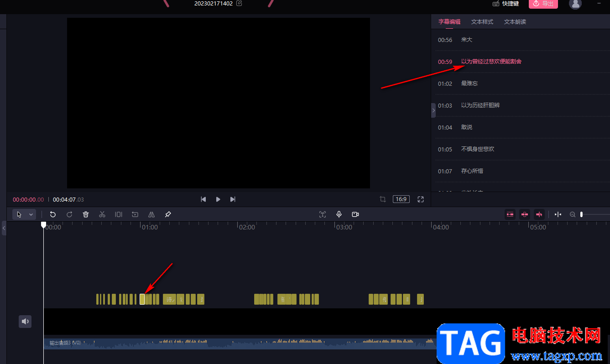The image size is (610, 364).
Task: Click the current time 00:00:00.00 display
Action: [x=28, y=199]
